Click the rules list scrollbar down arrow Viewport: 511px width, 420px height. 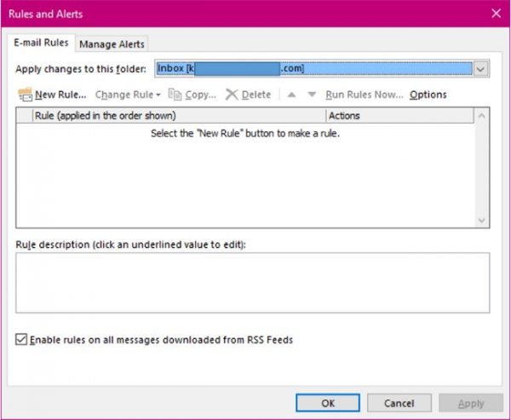(482, 220)
